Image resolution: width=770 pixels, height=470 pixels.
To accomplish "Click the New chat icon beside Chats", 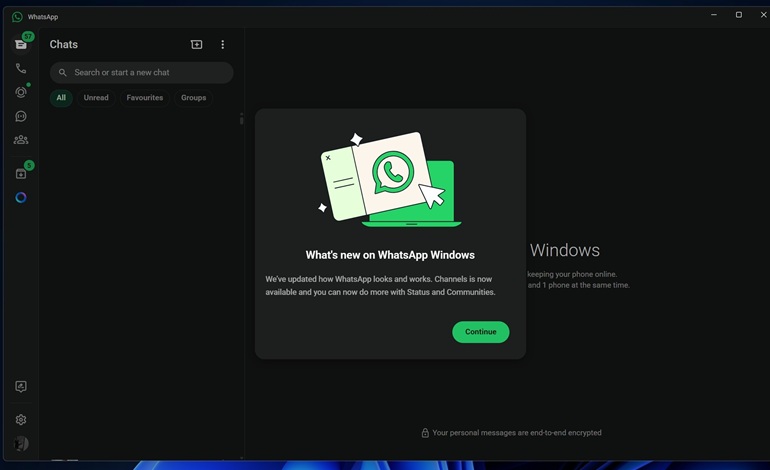I will point(196,45).
